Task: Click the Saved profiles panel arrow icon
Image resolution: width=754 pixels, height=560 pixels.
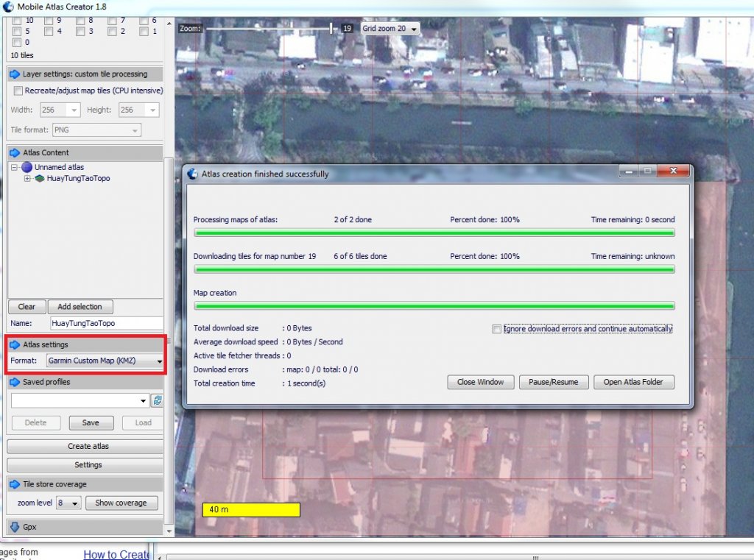Action: tap(15, 382)
